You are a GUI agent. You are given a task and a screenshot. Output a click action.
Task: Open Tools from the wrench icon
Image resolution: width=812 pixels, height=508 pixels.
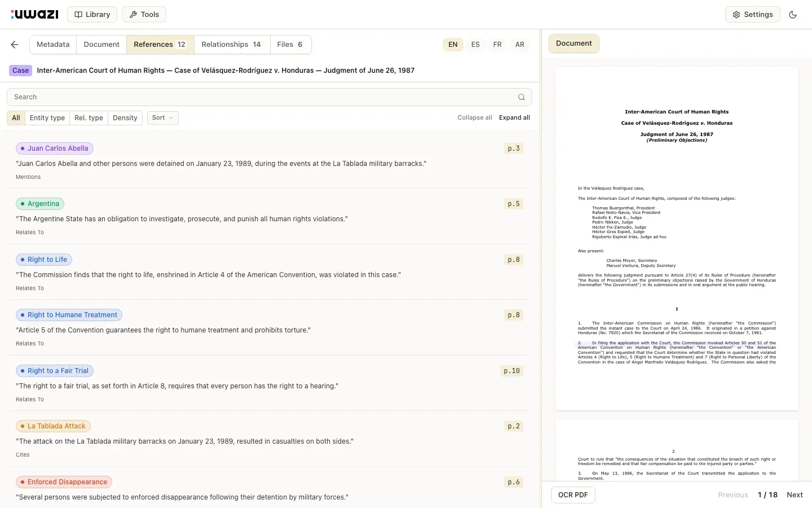(x=144, y=15)
